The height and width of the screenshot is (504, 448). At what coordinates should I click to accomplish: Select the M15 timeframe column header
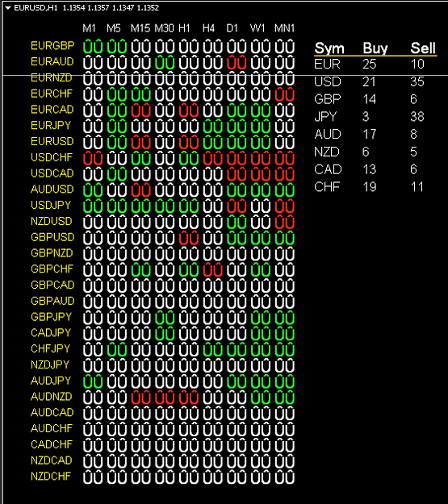point(140,28)
